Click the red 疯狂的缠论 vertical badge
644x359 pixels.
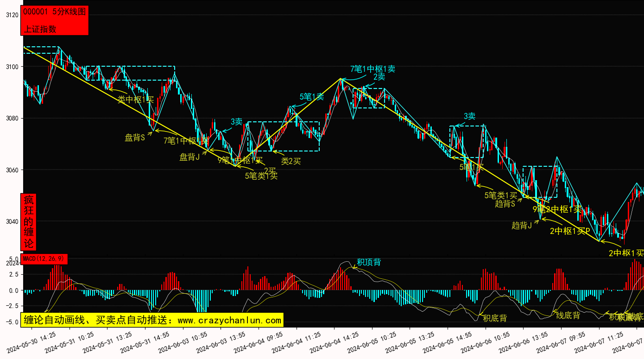tap(29, 222)
